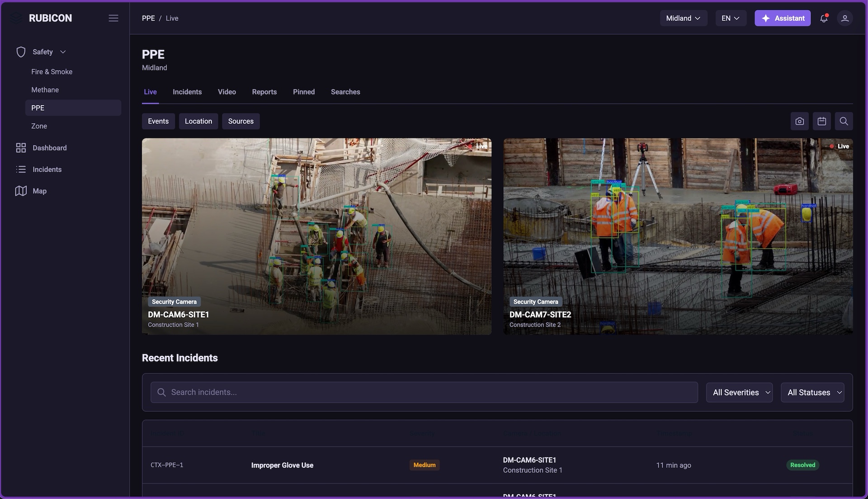The width and height of the screenshot is (868, 499).
Task: Select Methane in sidebar
Action: pyautogui.click(x=45, y=90)
